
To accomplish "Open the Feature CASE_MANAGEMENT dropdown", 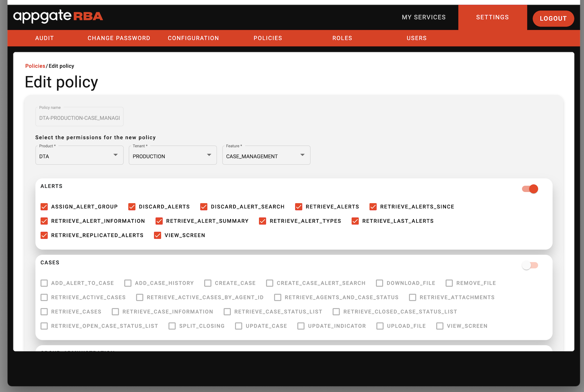I will point(266,155).
